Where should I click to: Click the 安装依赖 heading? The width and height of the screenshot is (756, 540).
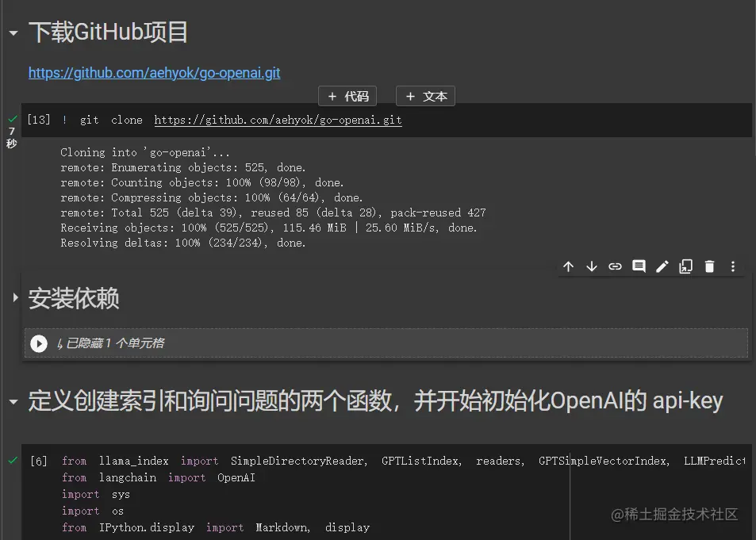point(74,298)
